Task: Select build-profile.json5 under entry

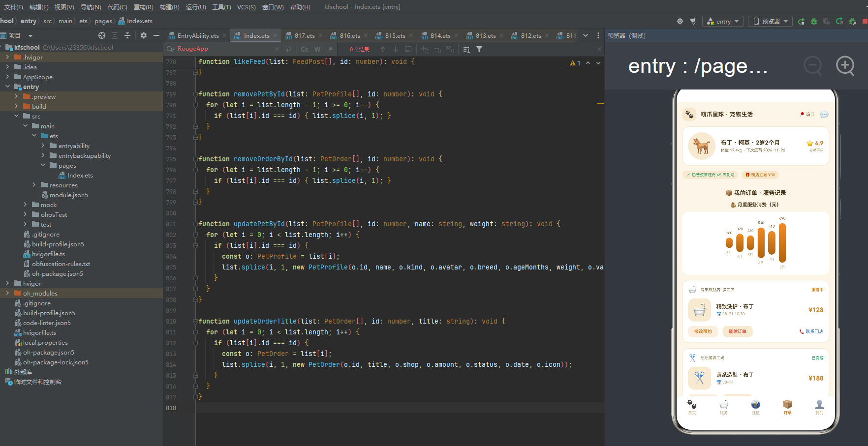Action: pos(58,244)
